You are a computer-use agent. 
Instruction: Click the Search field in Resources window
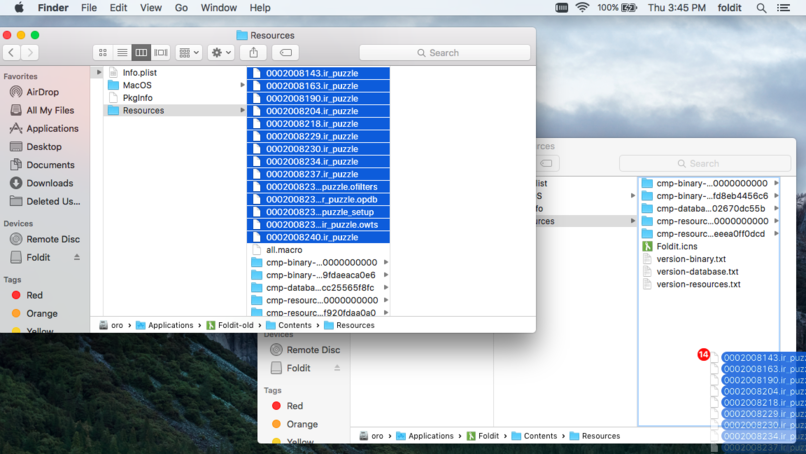click(445, 52)
